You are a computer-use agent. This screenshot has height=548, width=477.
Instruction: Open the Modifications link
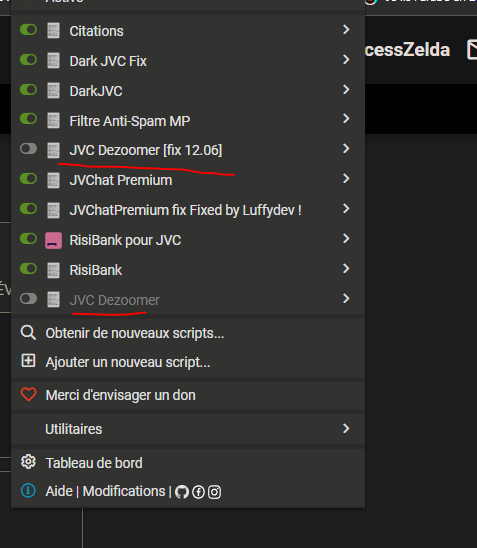[124, 491]
